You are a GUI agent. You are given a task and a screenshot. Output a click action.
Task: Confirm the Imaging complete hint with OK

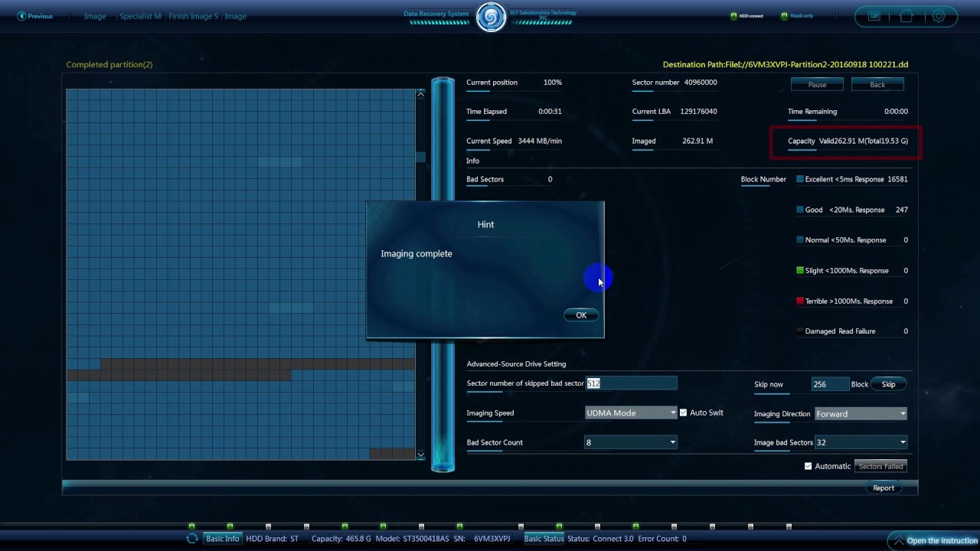coord(581,315)
